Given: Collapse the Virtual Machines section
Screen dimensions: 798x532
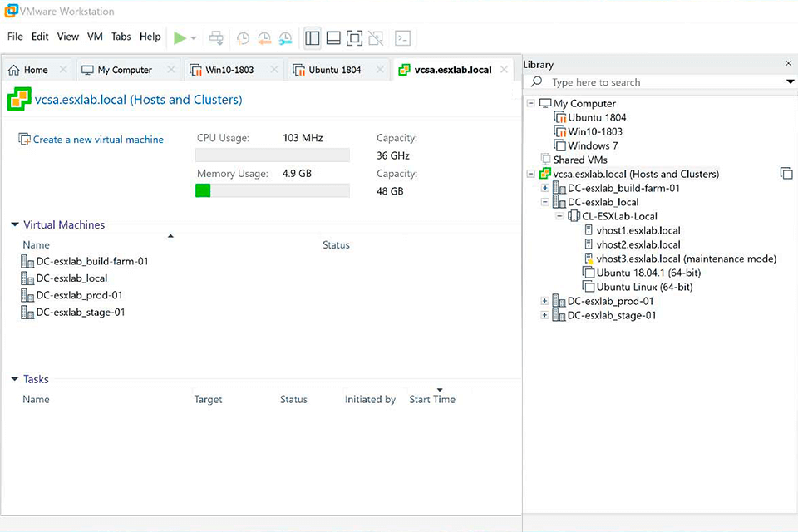Looking at the screenshot, I should [15, 224].
